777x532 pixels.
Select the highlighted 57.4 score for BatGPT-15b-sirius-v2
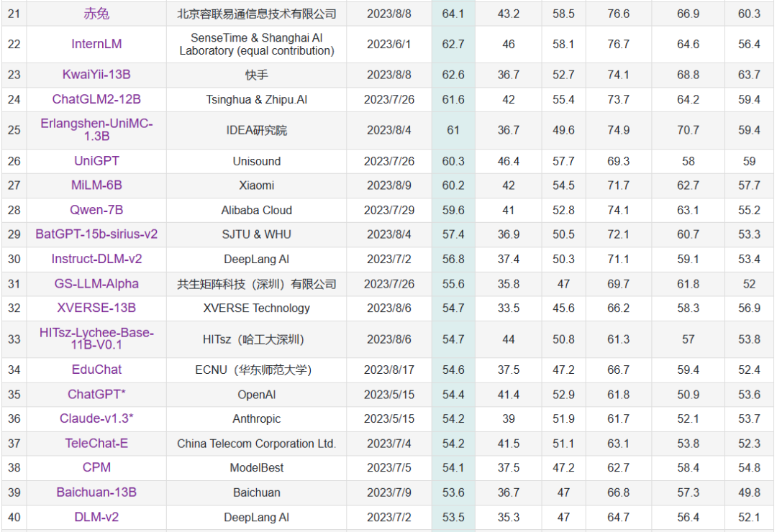453,235
